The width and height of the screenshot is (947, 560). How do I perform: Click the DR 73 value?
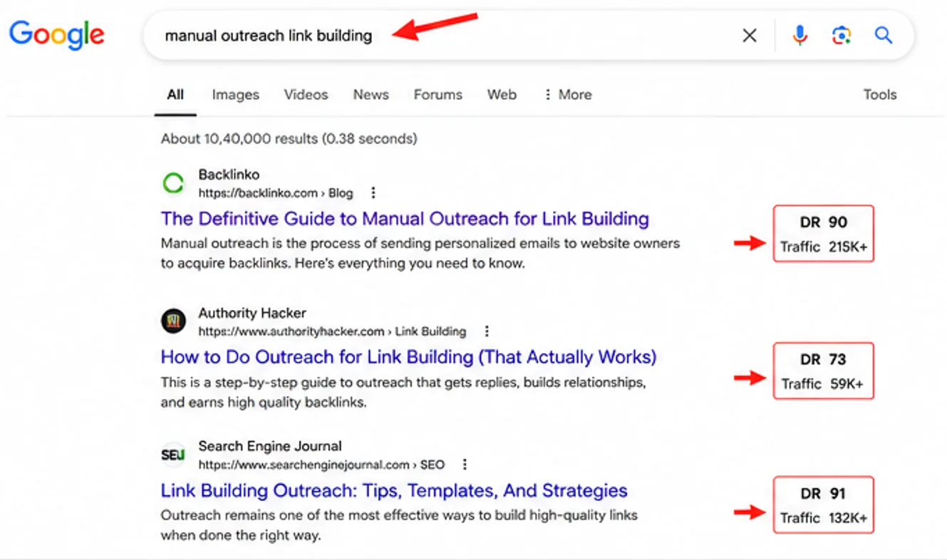[823, 359]
